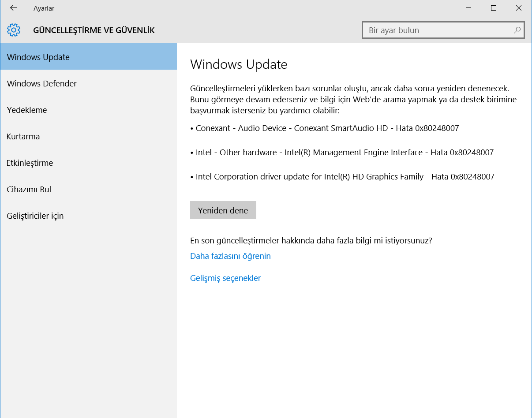Image resolution: width=532 pixels, height=418 pixels.
Task: Click the 'GÜNCELLEŞTİRME VE GÜVENLİK' header title
Action: pos(94,30)
